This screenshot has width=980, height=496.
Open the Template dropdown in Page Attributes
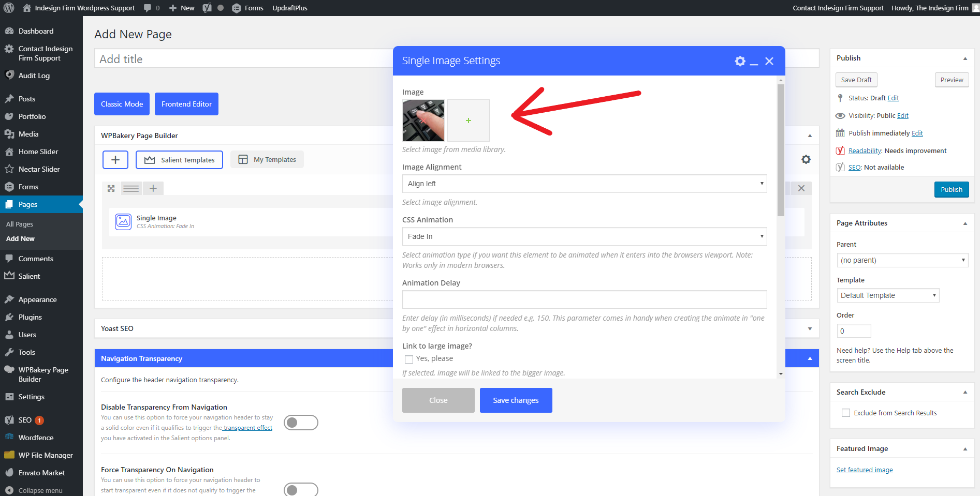[887, 295]
